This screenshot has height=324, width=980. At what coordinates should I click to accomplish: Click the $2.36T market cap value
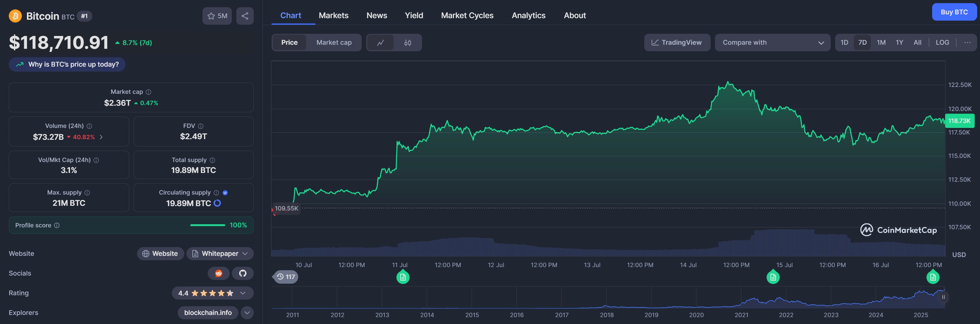coord(117,103)
